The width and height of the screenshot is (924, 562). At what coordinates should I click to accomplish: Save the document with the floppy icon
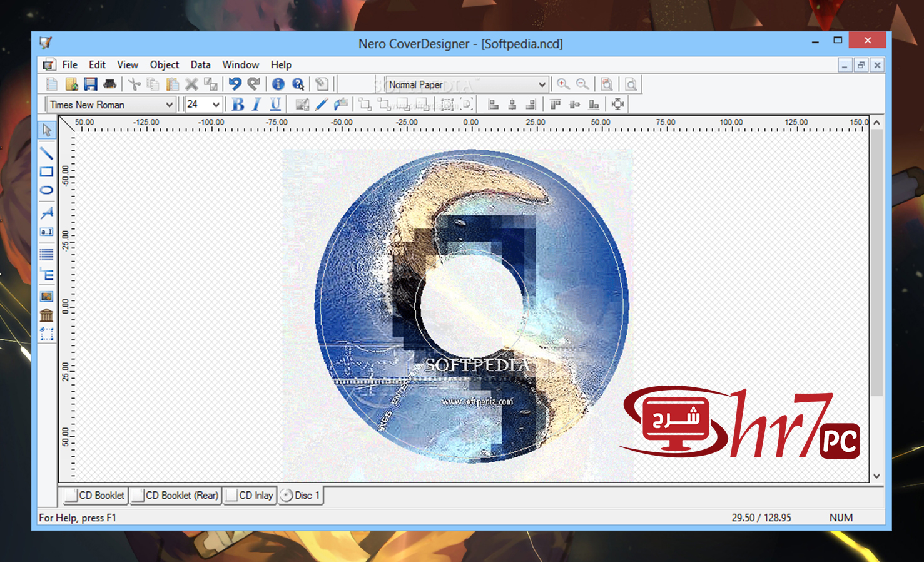[91, 84]
